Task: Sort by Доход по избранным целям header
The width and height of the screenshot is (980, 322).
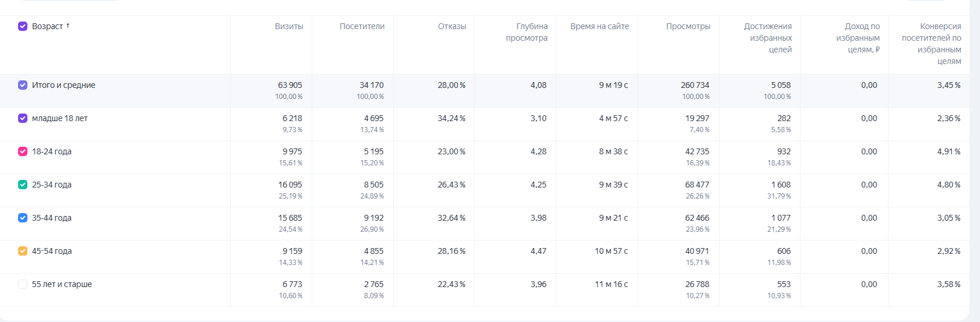Action: tap(858, 38)
